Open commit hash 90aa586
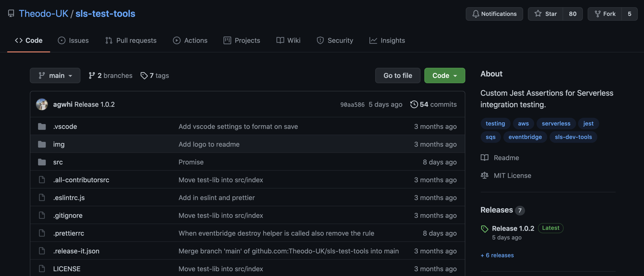644x276 pixels. (x=352, y=104)
